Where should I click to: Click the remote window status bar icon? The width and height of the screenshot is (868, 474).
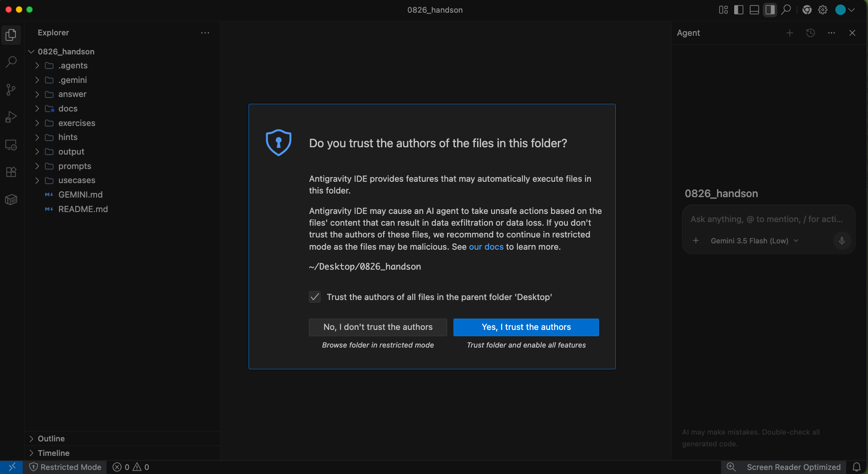click(11, 467)
